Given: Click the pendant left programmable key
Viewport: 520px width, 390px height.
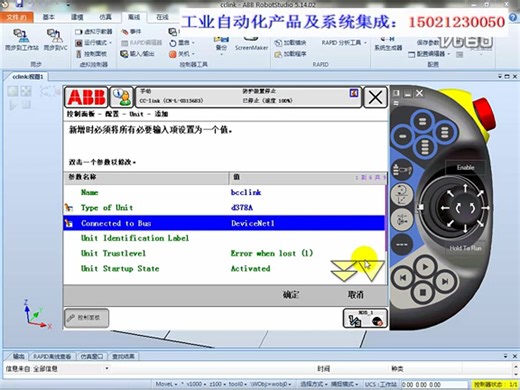Looking at the screenshot, I should pyautogui.click(x=402, y=136).
